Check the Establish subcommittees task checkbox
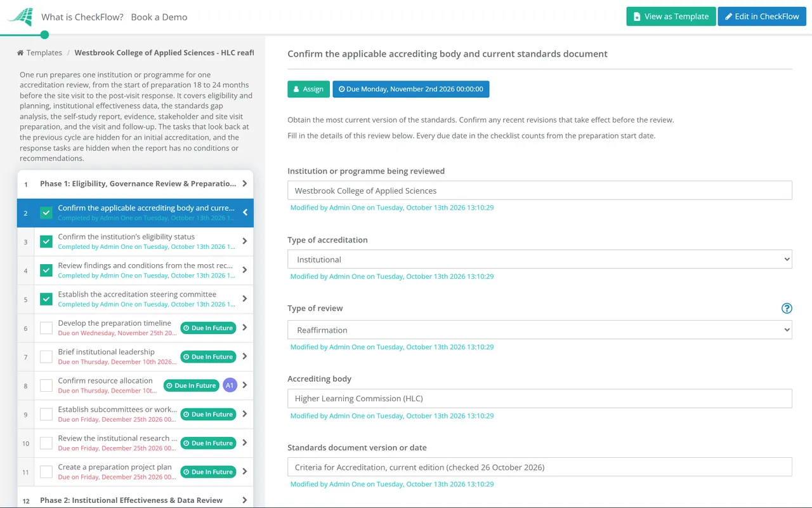Viewport: 812px width, 508px height. tap(46, 415)
